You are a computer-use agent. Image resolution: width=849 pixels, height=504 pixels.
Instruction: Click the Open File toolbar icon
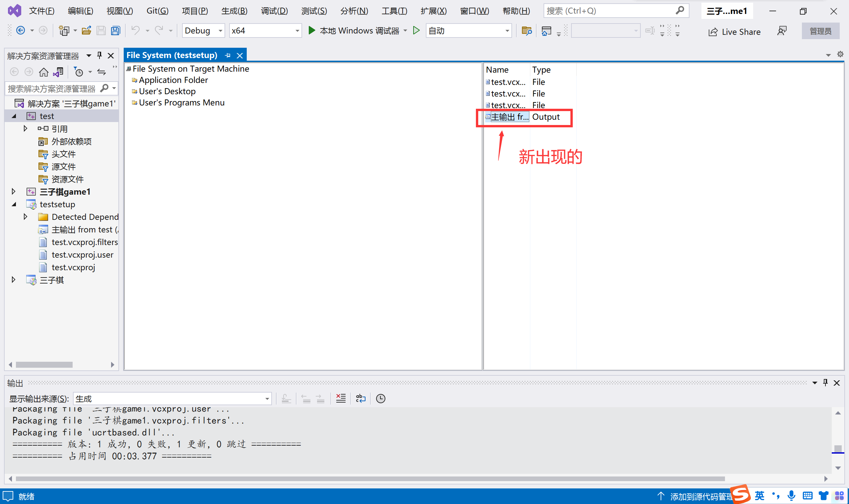[x=87, y=31]
